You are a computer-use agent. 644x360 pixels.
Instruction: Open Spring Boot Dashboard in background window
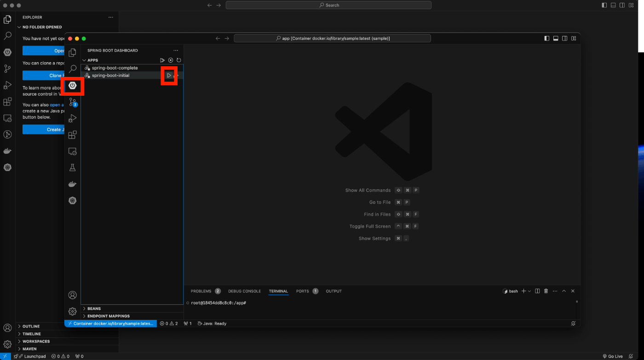point(7,52)
